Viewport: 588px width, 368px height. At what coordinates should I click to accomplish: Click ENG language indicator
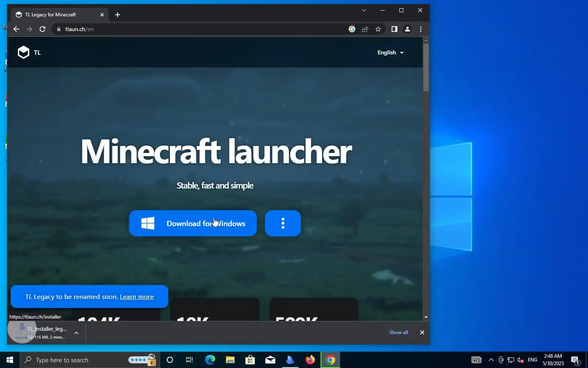(532, 360)
